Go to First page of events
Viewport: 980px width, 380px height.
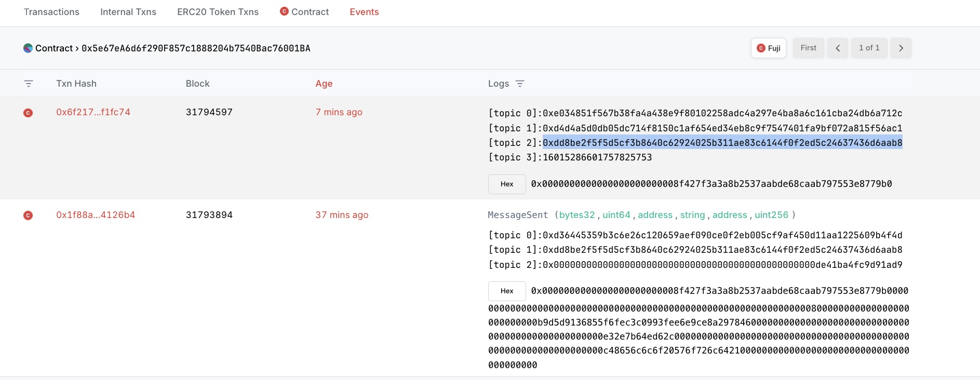808,48
